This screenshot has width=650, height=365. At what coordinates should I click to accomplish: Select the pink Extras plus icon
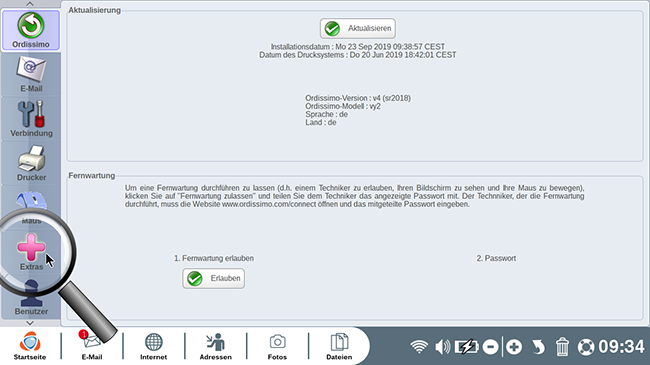pyautogui.click(x=31, y=248)
